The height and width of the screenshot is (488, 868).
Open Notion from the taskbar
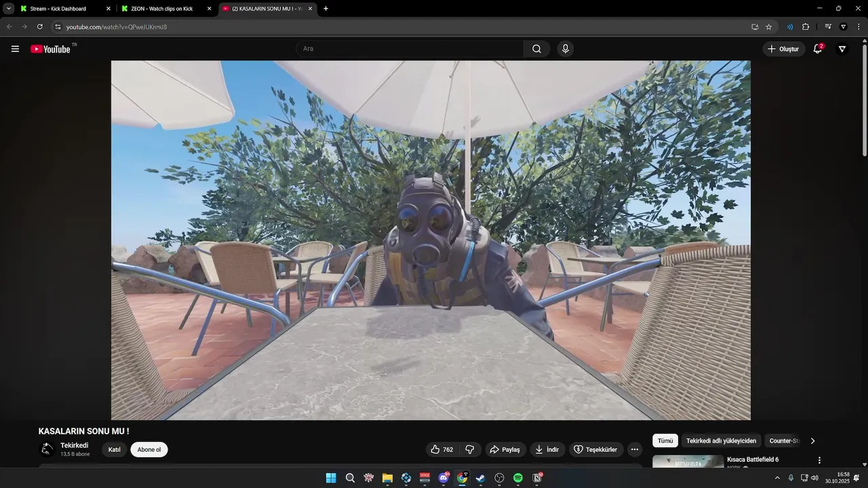coord(537,478)
